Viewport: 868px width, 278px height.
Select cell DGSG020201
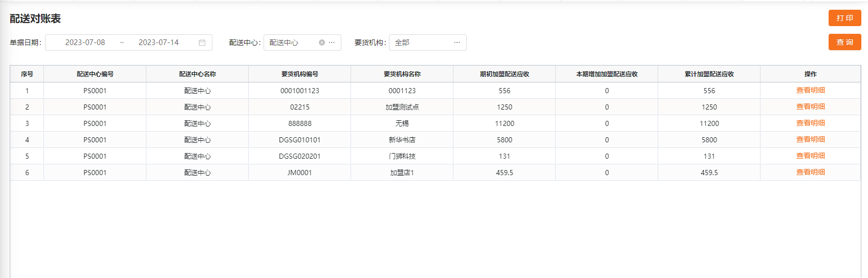click(300, 156)
